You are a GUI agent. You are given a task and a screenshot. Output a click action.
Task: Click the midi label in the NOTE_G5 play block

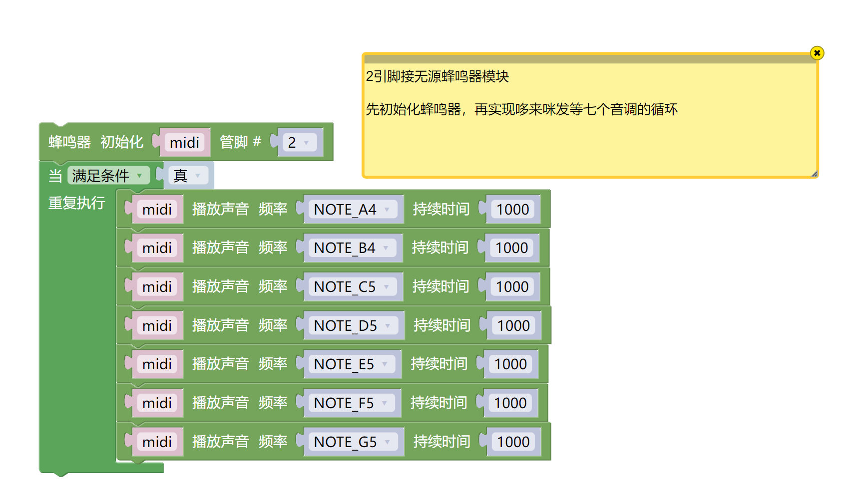[157, 442]
